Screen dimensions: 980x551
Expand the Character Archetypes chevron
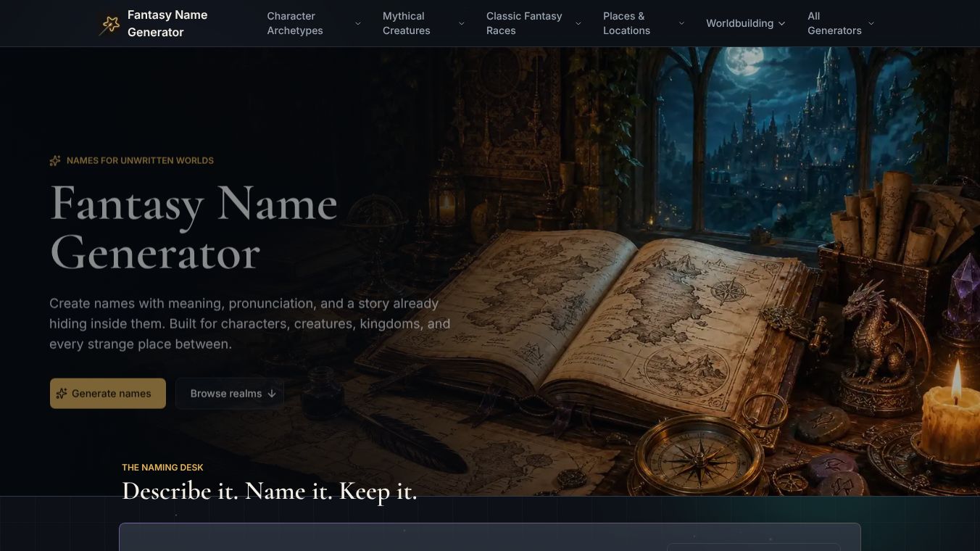point(357,23)
